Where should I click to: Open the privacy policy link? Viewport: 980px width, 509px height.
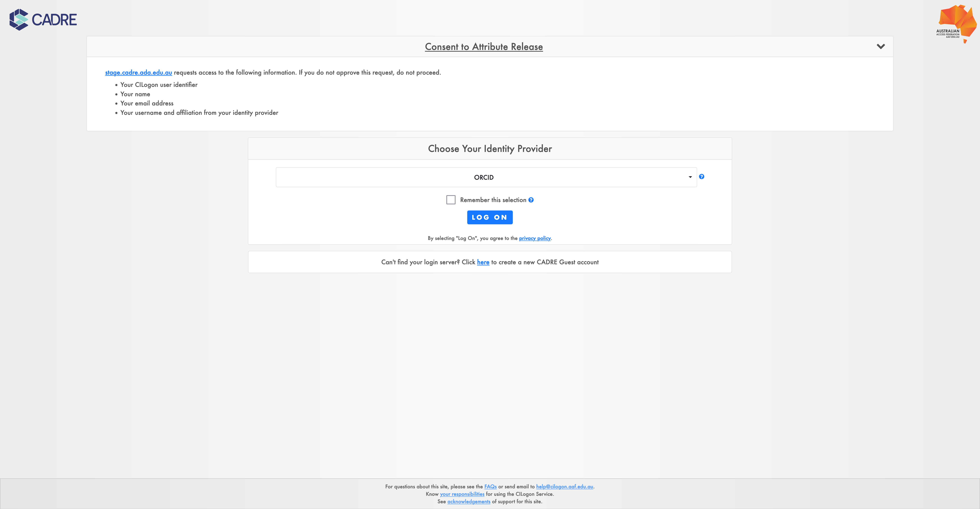click(535, 238)
